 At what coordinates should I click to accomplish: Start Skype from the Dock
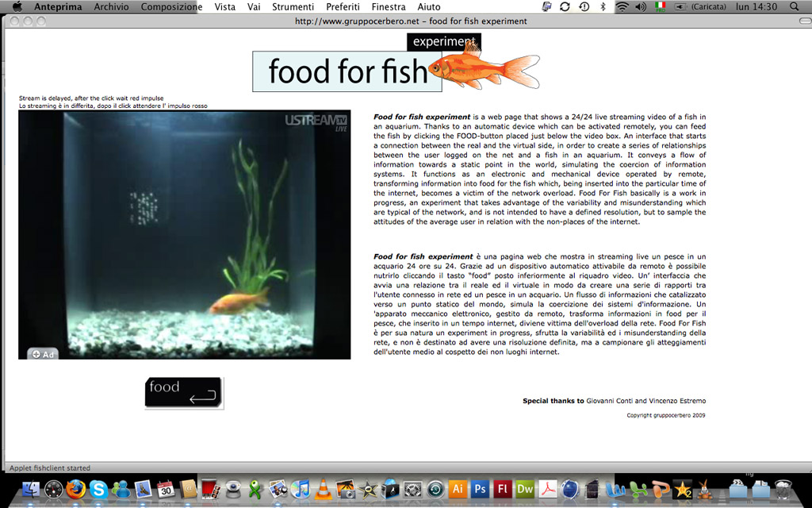pos(98,490)
